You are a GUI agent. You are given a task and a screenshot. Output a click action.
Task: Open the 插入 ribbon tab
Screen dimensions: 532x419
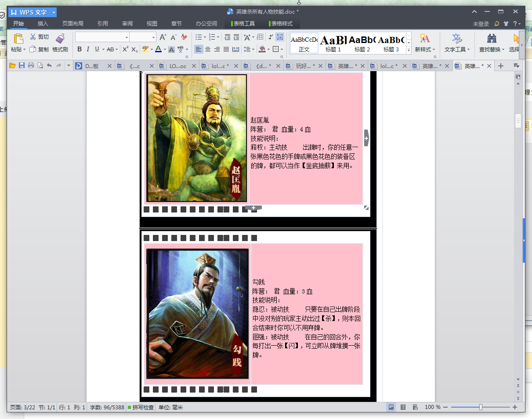(43, 24)
